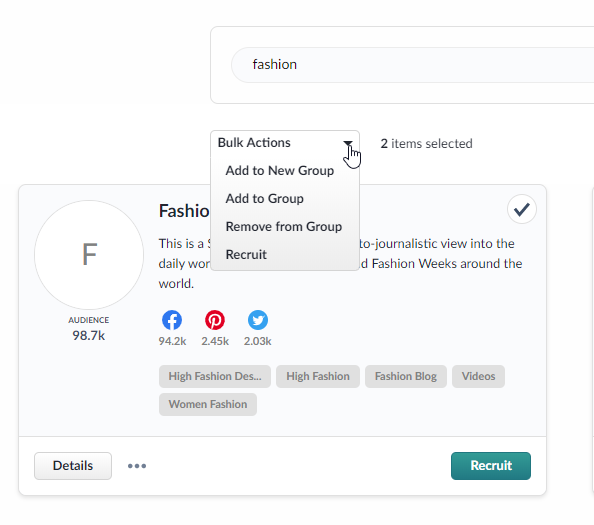This screenshot has height=525, width=594.
Task: Select the Women Fashion tag
Action: [x=208, y=405]
